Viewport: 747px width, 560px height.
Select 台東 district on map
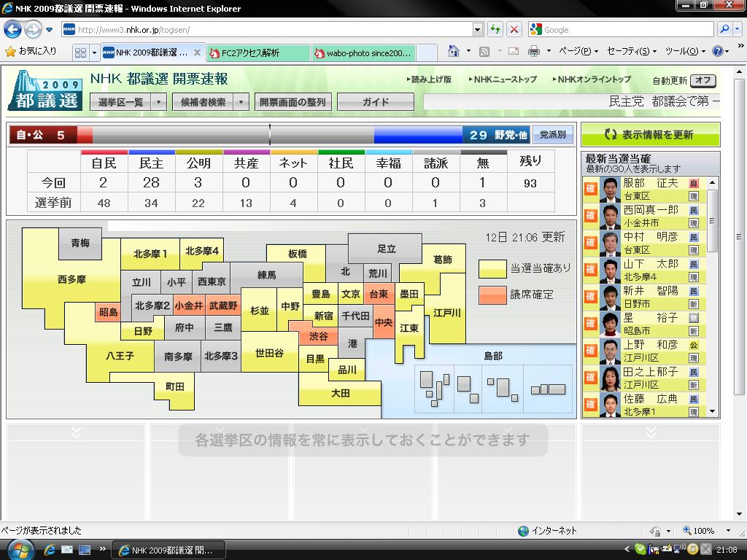[x=379, y=294]
